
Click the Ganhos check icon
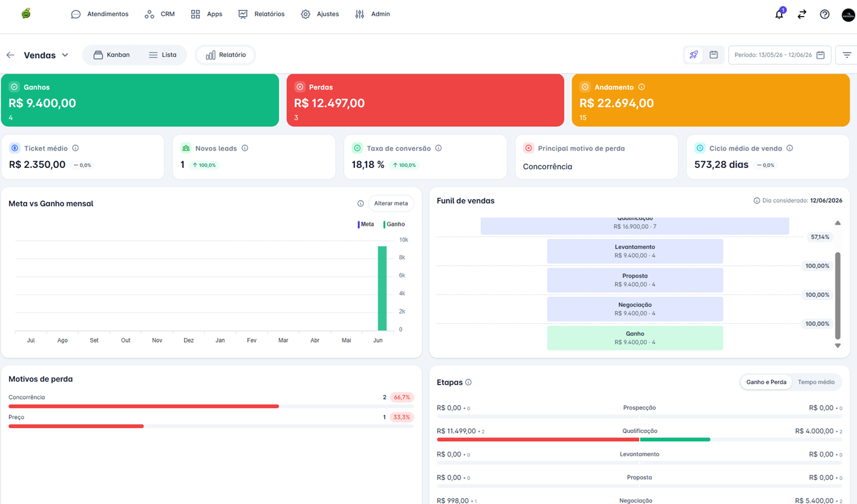[14, 87]
